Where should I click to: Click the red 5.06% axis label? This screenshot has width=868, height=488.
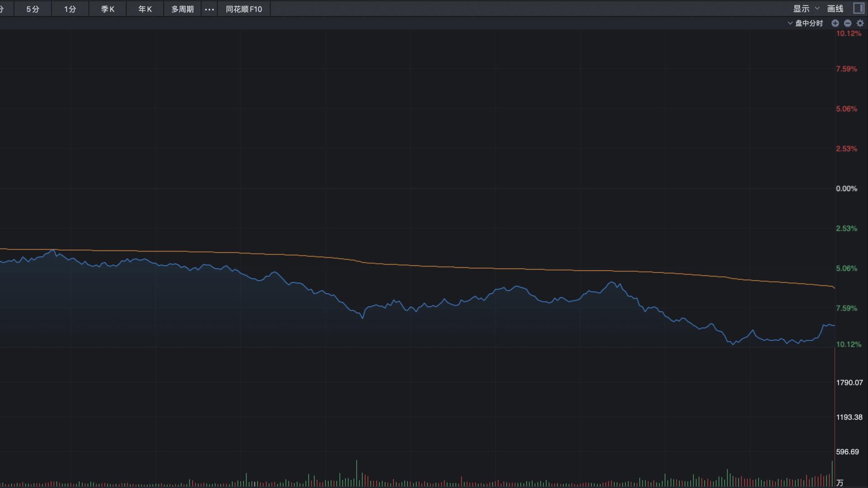(846, 109)
